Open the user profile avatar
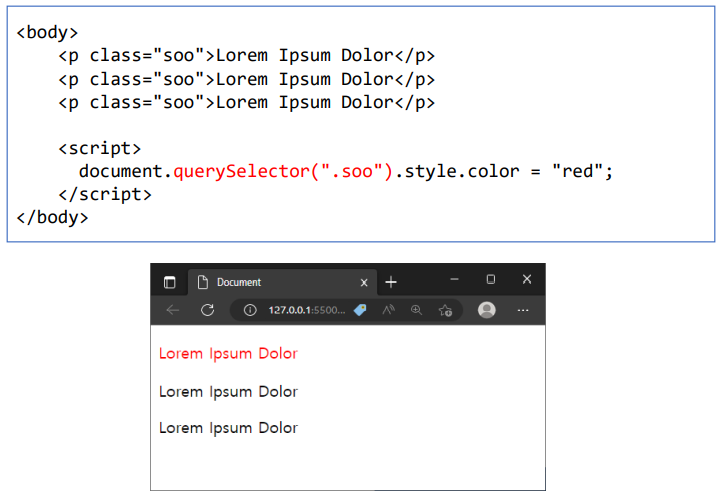This screenshot has width=717, height=492. 487,310
